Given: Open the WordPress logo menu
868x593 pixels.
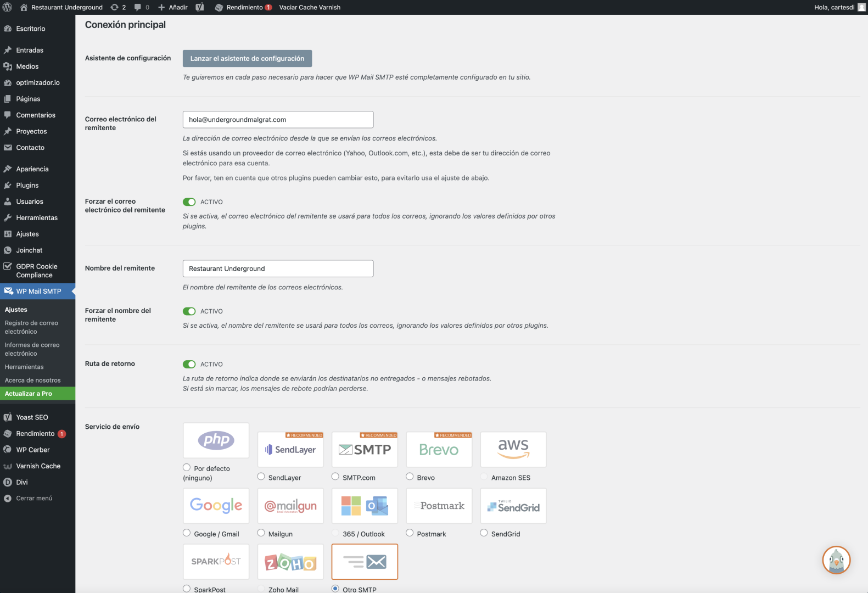Looking at the screenshot, I should [x=8, y=7].
